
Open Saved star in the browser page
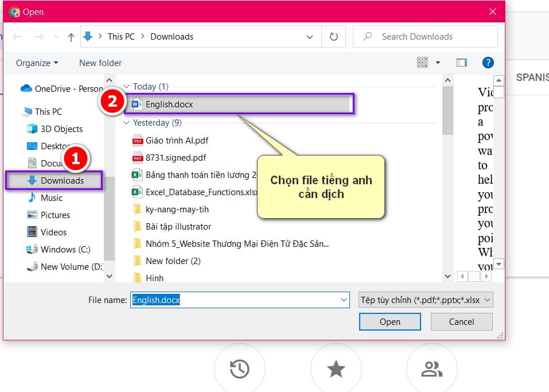pyautogui.click(x=336, y=368)
